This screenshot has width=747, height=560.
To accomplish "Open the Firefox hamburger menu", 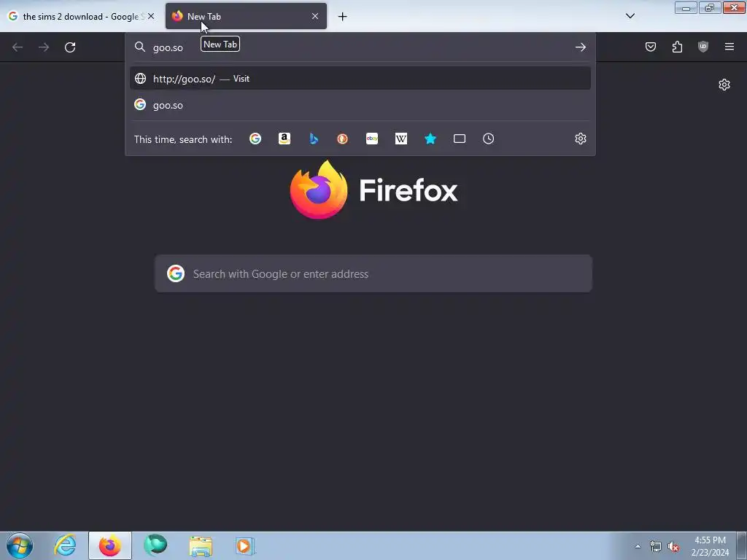I will point(729,47).
